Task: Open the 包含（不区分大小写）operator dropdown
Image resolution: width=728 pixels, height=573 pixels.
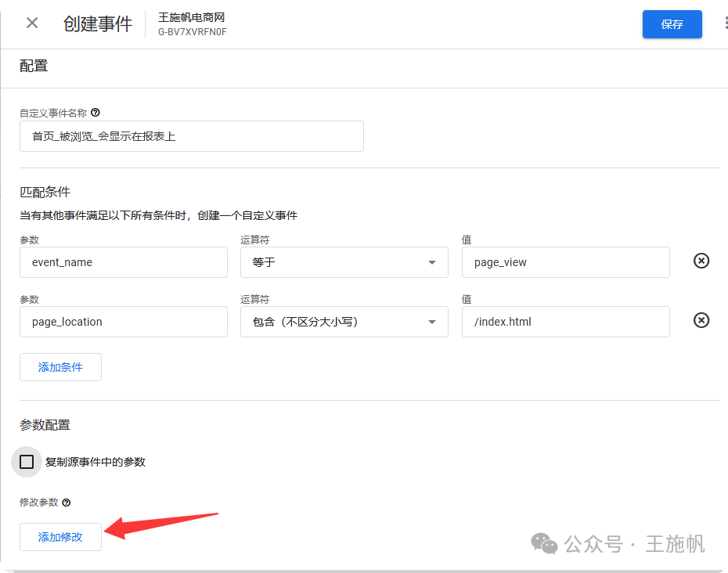Action: (344, 322)
